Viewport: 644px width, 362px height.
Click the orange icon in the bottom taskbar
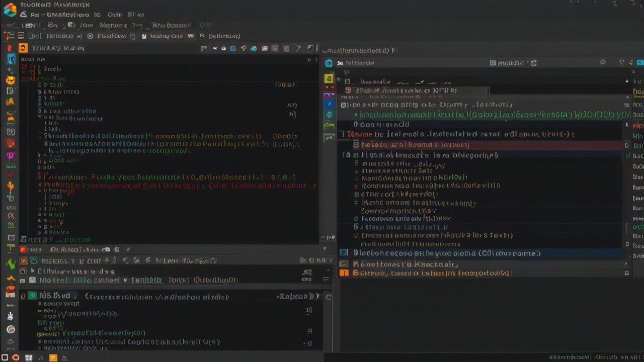(x=53, y=357)
